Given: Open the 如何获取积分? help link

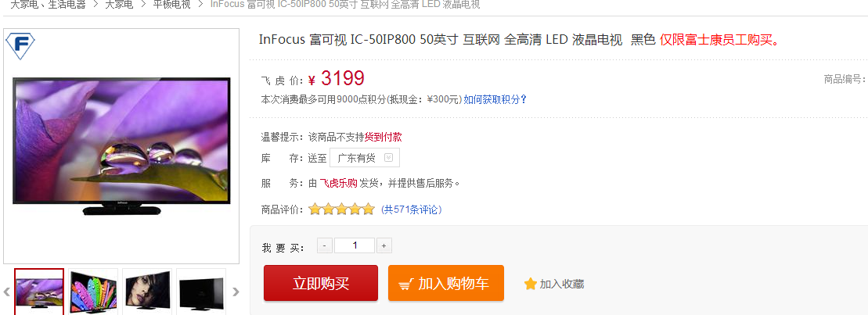Looking at the screenshot, I should (x=495, y=100).
